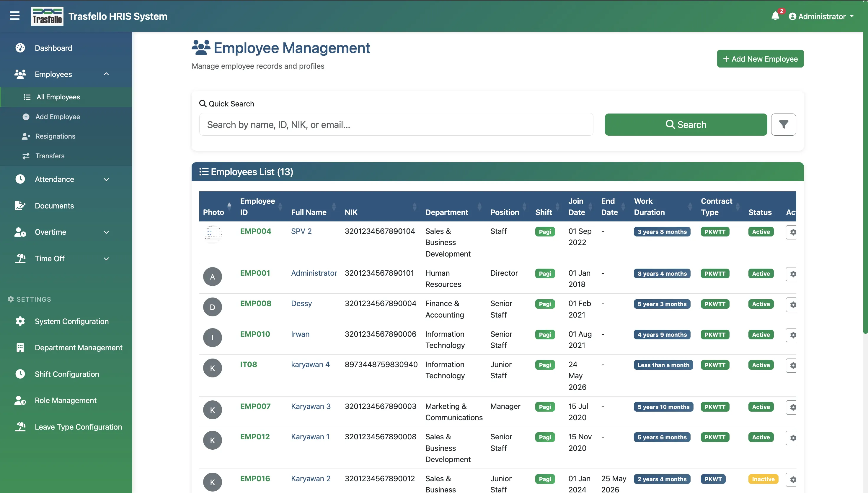
Task: Open Shift Configuration settings page
Action: (x=66, y=374)
